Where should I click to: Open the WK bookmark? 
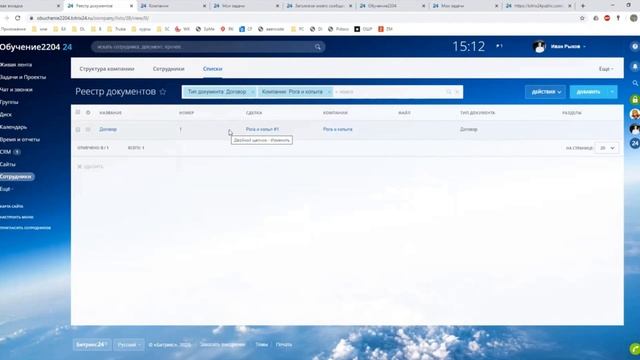pos(182,29)
